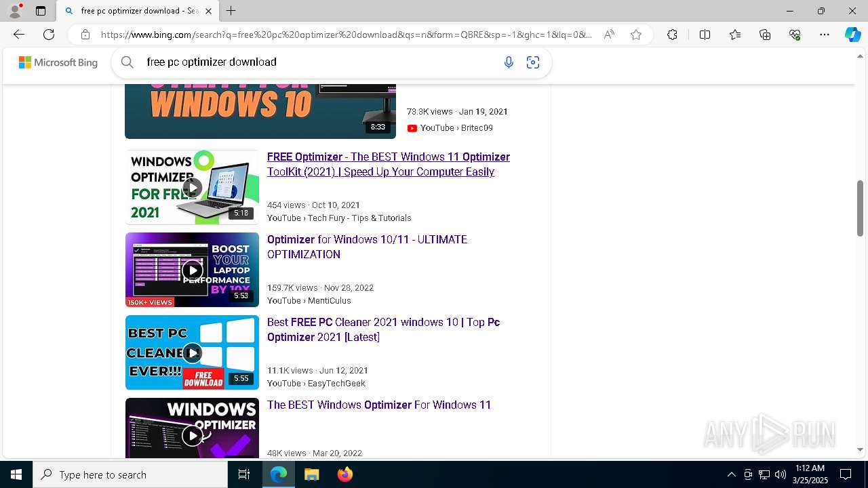This screenshot has width=868, height=488.
Task: Open Browser essentials heart icon
Action: (795, 35)
